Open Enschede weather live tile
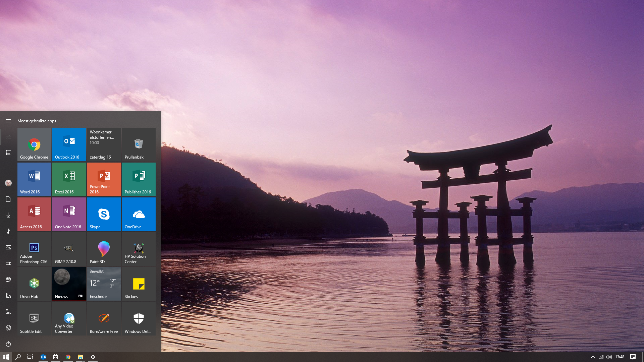 pos(104,284)
